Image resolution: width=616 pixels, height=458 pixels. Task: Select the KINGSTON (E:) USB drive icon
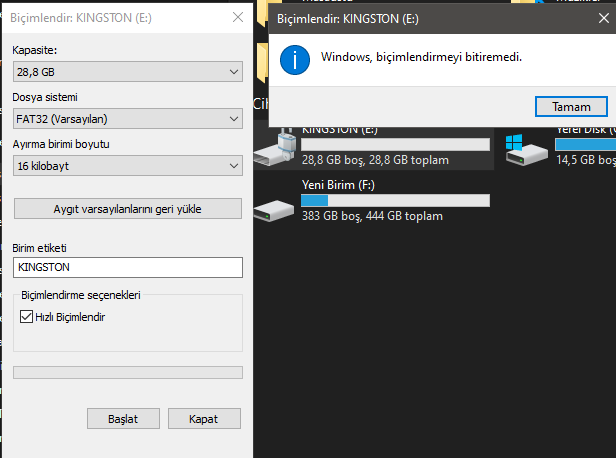click(275, 146)
